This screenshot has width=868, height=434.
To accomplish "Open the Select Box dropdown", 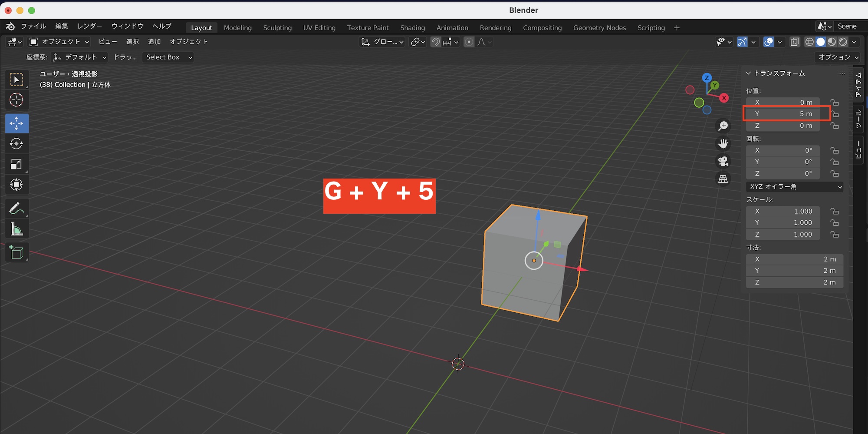I will (168, 57).
